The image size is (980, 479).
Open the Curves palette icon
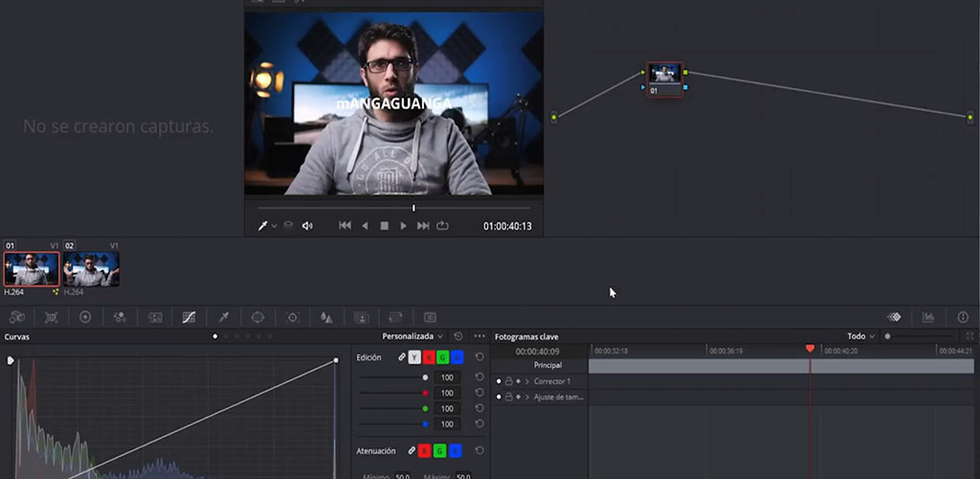[189, 317]
